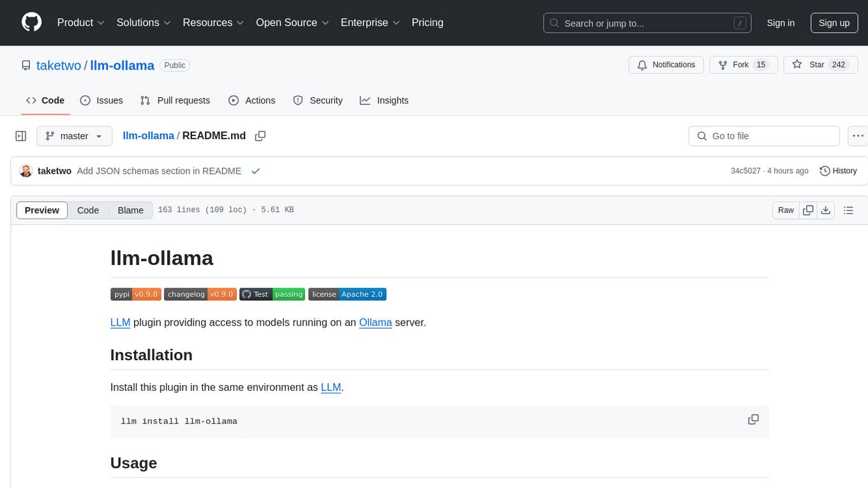Click the Usage heading
Viewport: 868px width, 488px height.
pos(133,463)
